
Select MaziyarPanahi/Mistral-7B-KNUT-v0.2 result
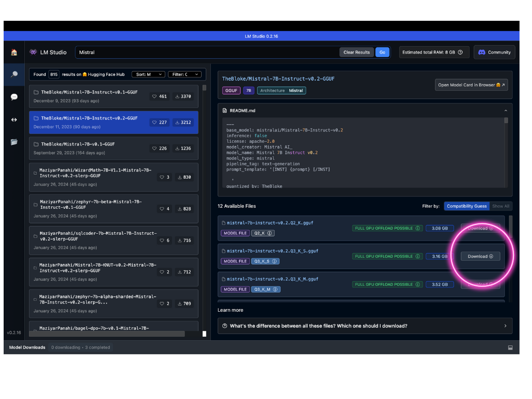114,272
